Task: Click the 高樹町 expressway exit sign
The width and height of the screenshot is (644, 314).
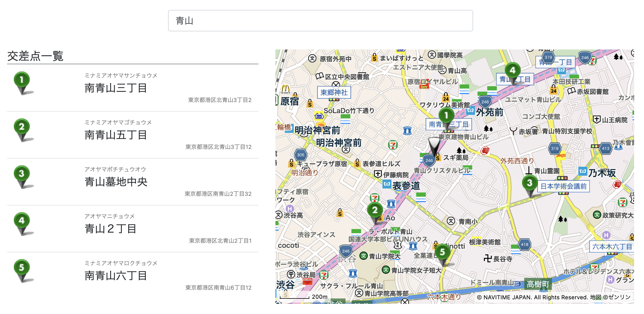Action: click(538, 284)
